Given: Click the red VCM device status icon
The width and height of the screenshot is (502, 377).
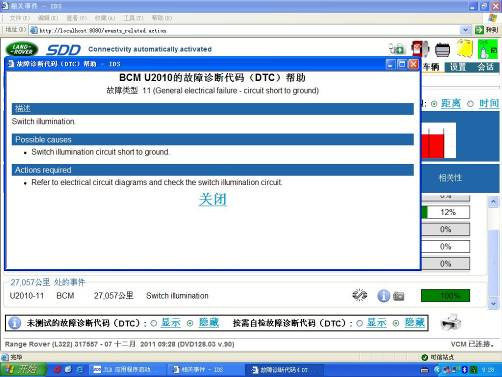Looking at the screenshot, I should [420, 49].
